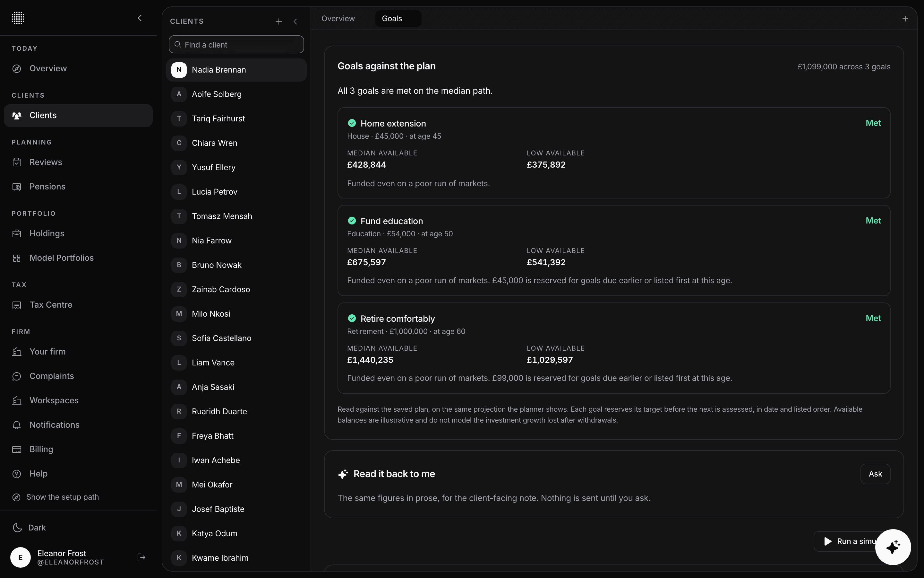Open the floating sparkle assistant button
924x578 pixels.
893,547
